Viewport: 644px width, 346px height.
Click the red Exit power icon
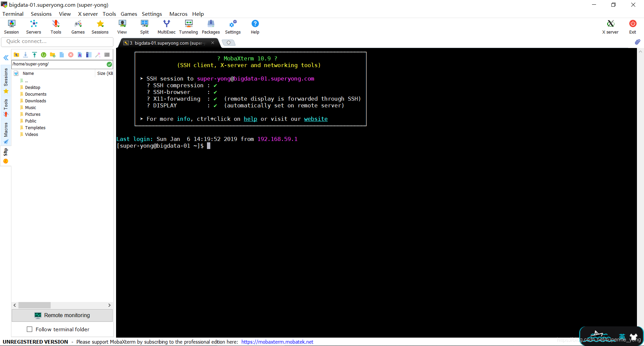click(x=633, y=27)
